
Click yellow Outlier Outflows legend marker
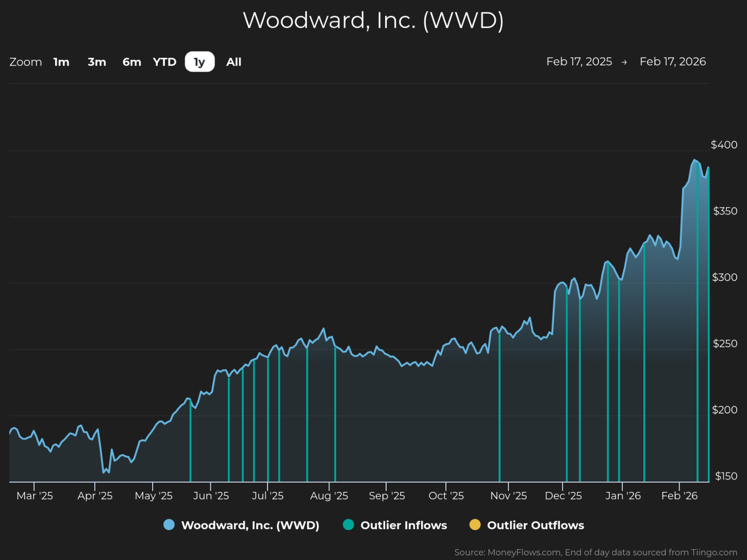pyautogui.click(x=475, y=525)
